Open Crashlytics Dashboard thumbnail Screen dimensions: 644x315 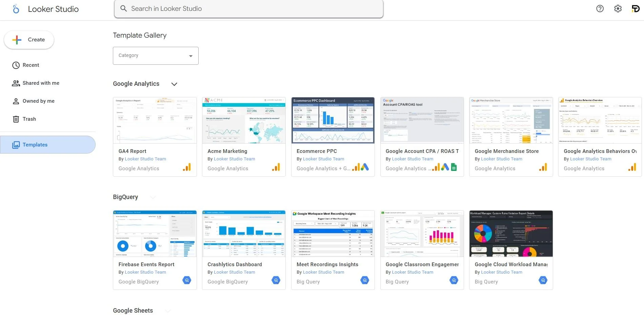coord(244,234)
